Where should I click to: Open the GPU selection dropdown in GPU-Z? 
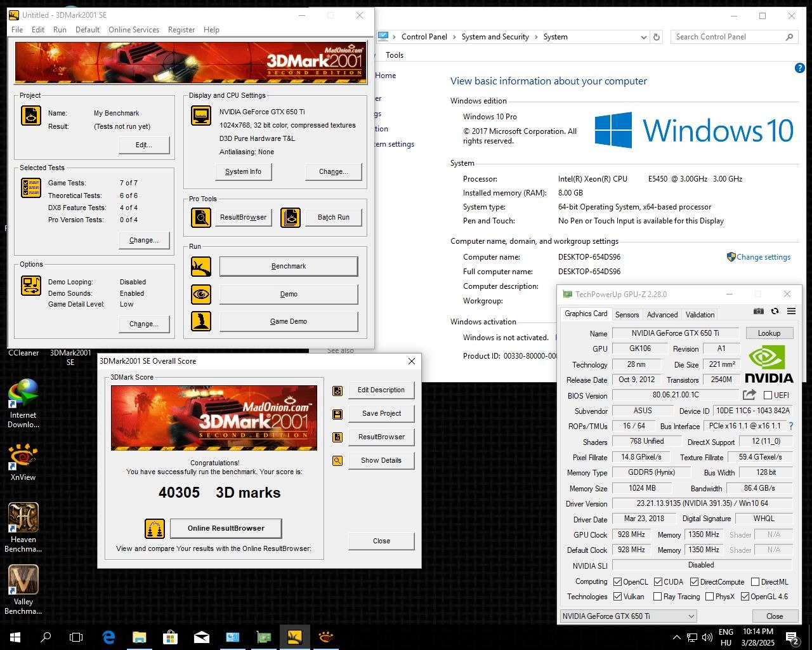[x=691, y=616]
